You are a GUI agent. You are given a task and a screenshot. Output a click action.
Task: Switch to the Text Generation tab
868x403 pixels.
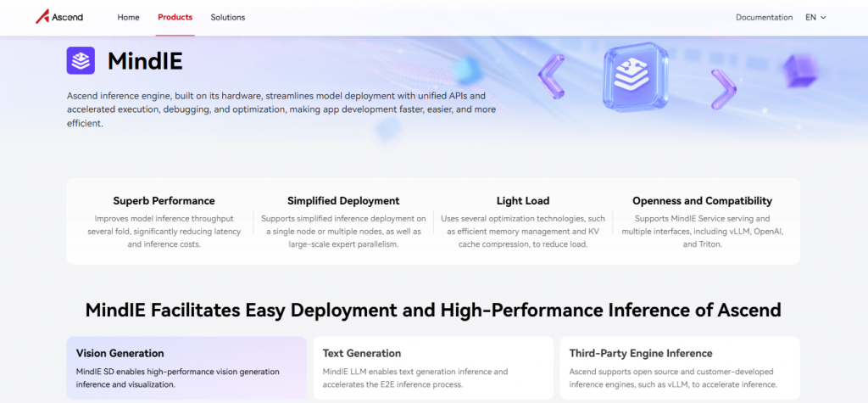[432, 367]
